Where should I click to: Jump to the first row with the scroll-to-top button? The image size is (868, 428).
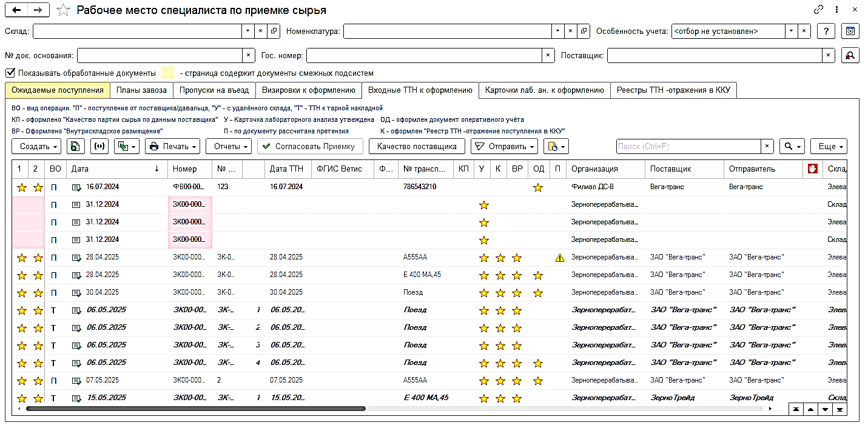point(795,409)
